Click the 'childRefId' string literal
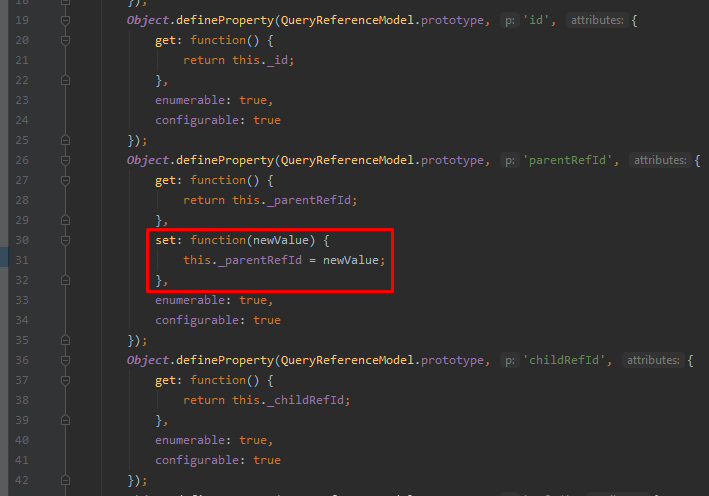Viewport: 709px width, 496px height. tap(568, 360)
